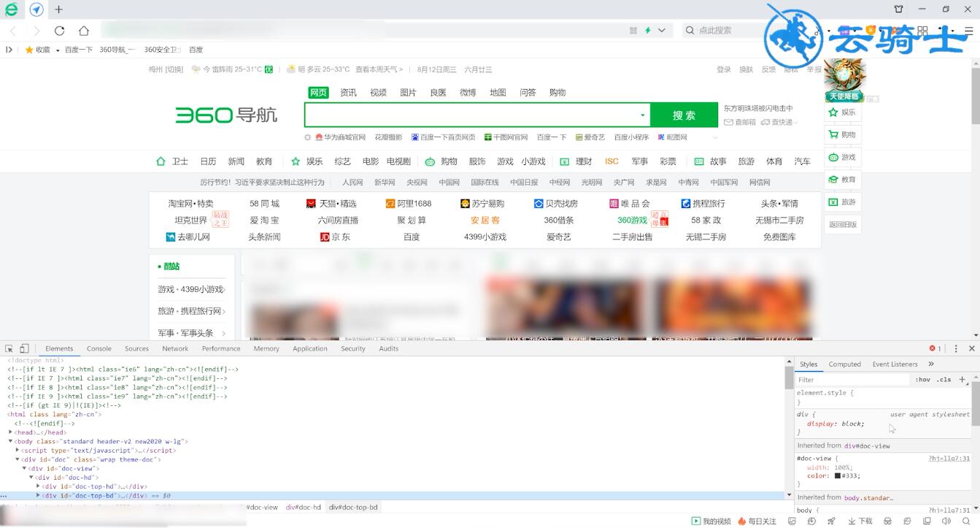Focus the Styles Filter field
Image resolution: width=980 pixels, height=528 pixels.
coord(852,380)
